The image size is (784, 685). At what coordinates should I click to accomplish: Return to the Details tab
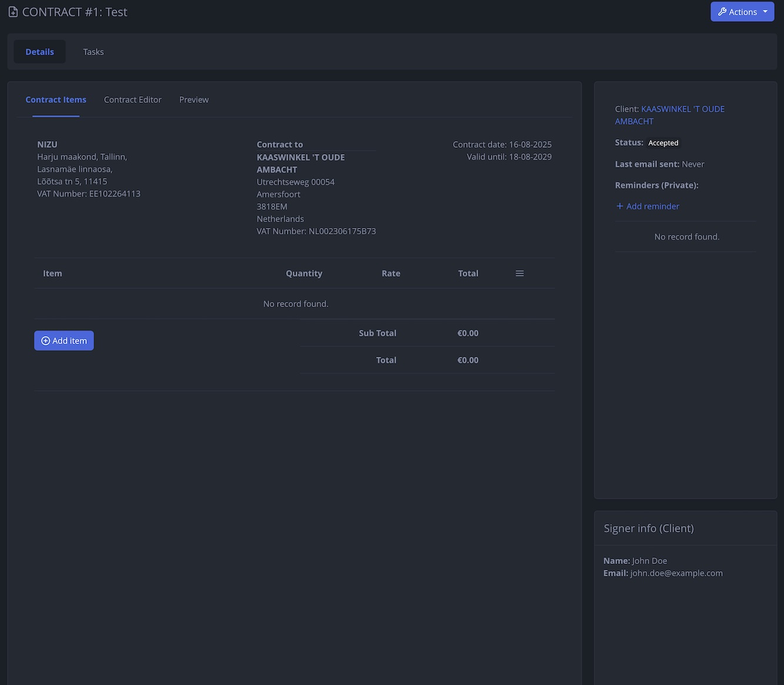[x=39, y=52]
